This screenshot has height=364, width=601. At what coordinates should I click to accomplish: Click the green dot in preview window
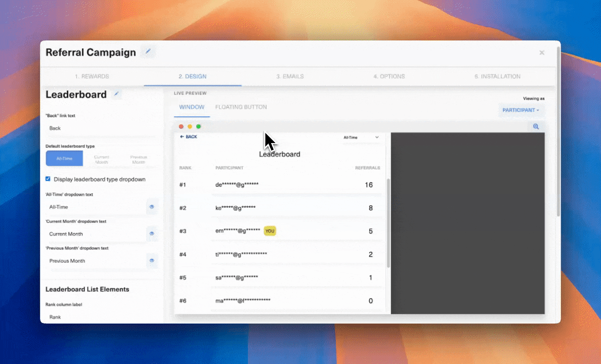pos(199,127)
